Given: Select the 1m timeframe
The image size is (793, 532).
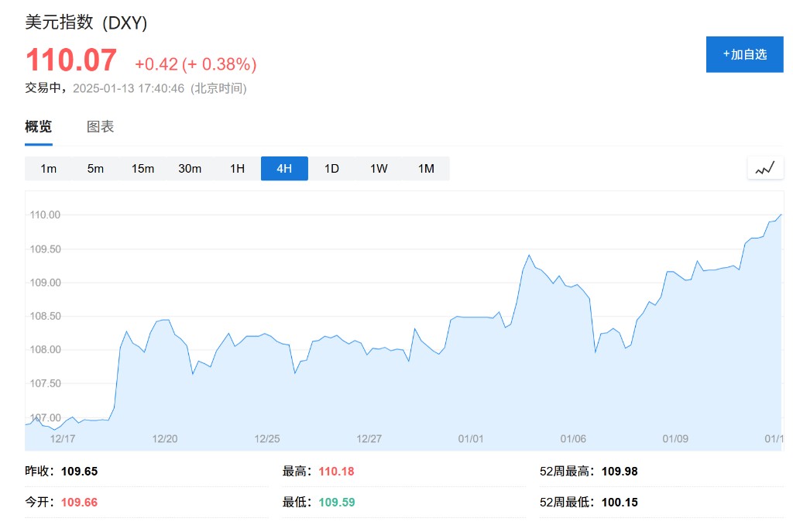Looking at the screenshot, I should point(48,169).
